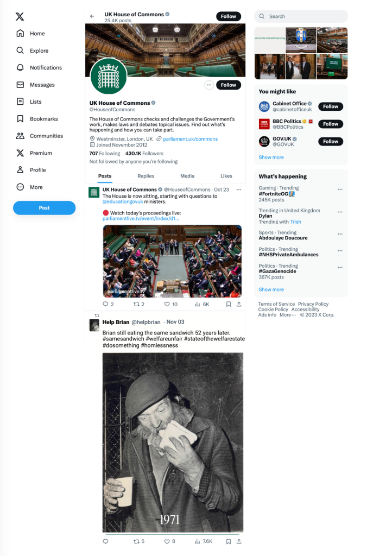Viewport: 392px width, 556px height.
Task: Open the parliament.uk/commons link
Action: tap(191, 139)
